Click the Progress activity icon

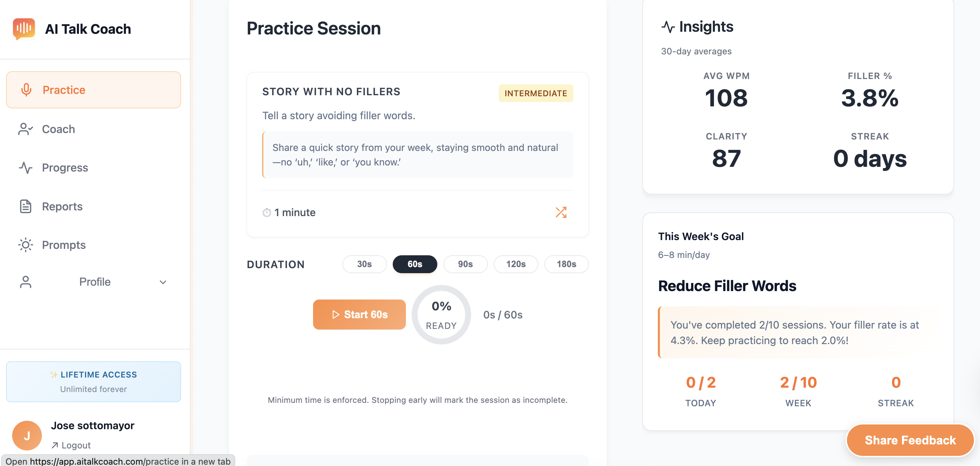[x=25, y=168]
